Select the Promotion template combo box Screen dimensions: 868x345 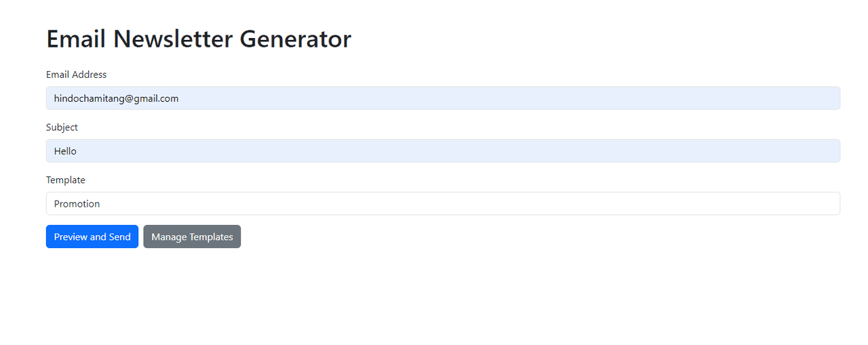(x=443, y=204)
